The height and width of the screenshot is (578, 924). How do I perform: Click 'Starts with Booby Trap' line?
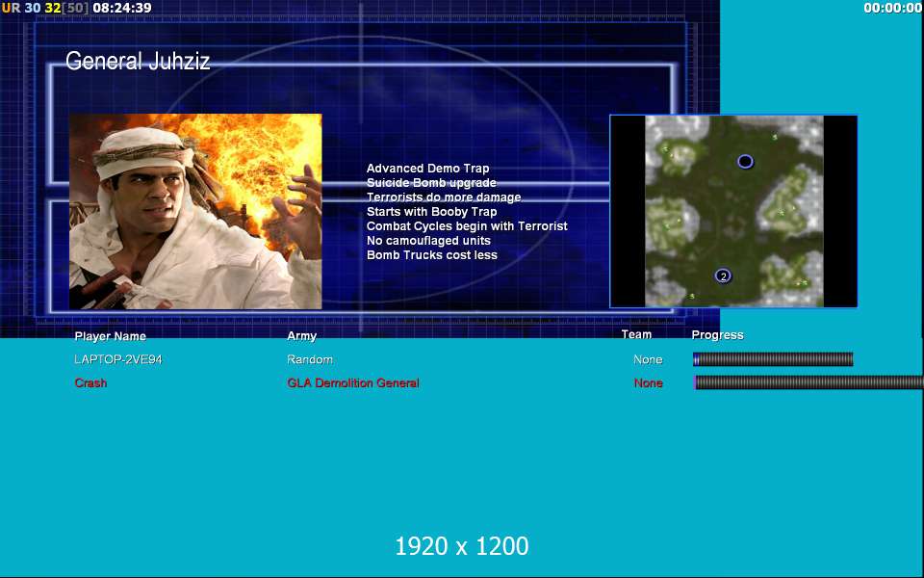[x=431, y=211]
